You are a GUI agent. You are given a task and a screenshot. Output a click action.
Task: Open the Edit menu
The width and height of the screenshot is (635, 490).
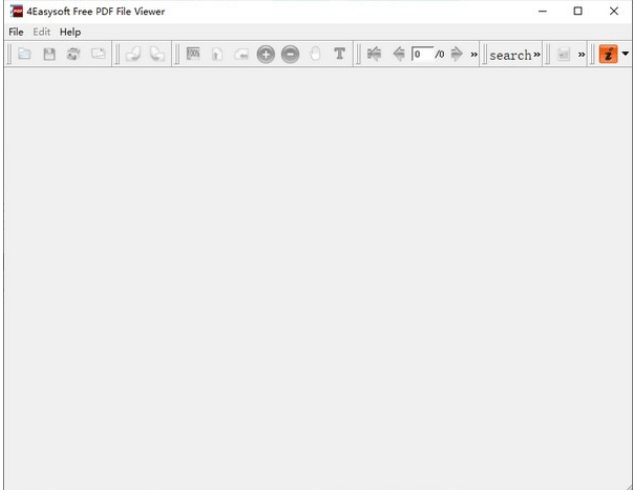point(41,32)
